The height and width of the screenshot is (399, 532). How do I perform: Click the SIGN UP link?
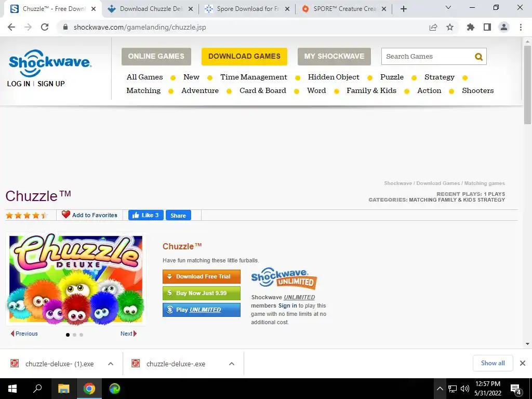(x=51, y=84)
